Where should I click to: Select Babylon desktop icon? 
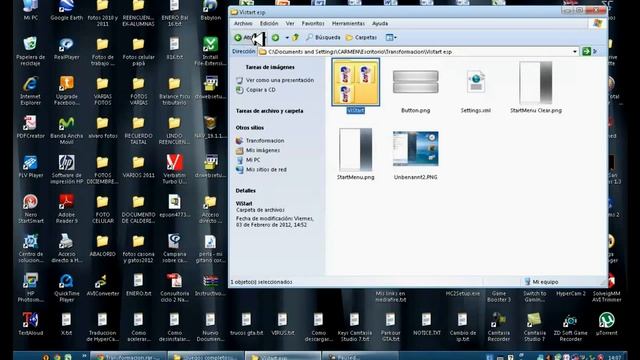pyautogui.click(x=210, y=10)
